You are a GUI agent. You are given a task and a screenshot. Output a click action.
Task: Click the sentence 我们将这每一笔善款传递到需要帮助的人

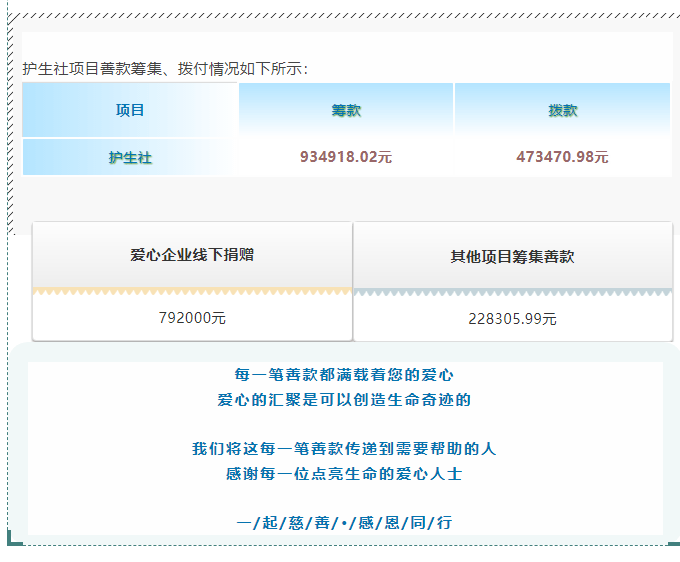tap(344, 449)
